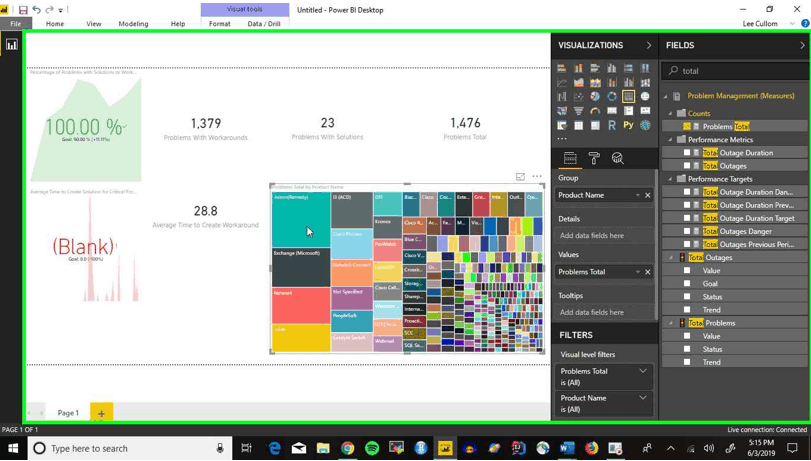
Task: Select the Stacked bar chart visual
Action: (562, 68)
